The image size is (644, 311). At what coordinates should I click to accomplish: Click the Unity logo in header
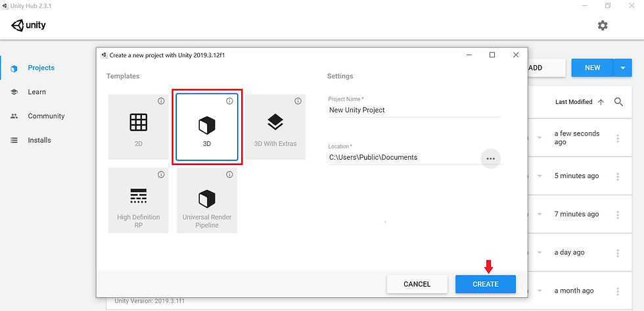pos(29,26)
